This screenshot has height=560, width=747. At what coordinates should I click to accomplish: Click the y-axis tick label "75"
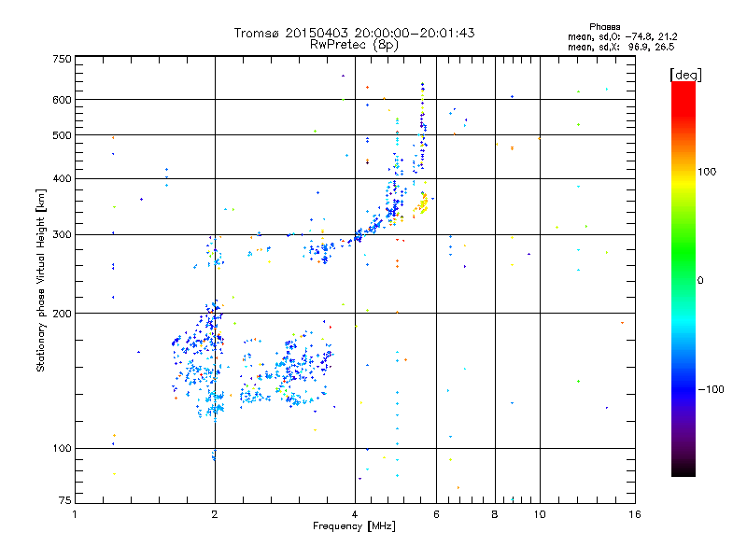pos(65,500)
